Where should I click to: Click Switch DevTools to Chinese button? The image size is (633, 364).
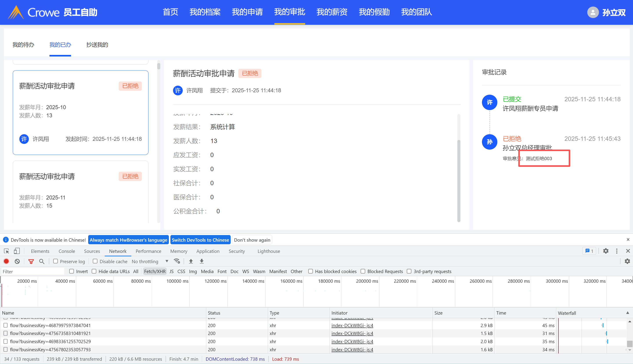point(200,240)
